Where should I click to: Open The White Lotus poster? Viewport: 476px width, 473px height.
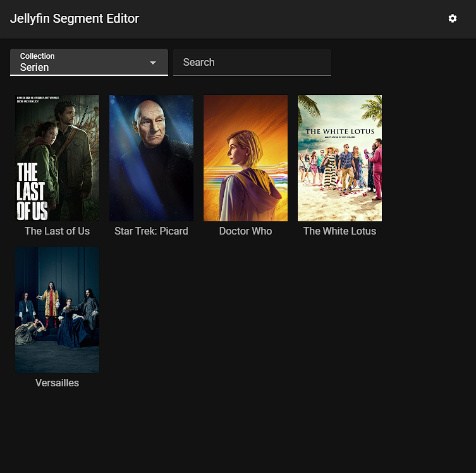[x=339, y=158]
